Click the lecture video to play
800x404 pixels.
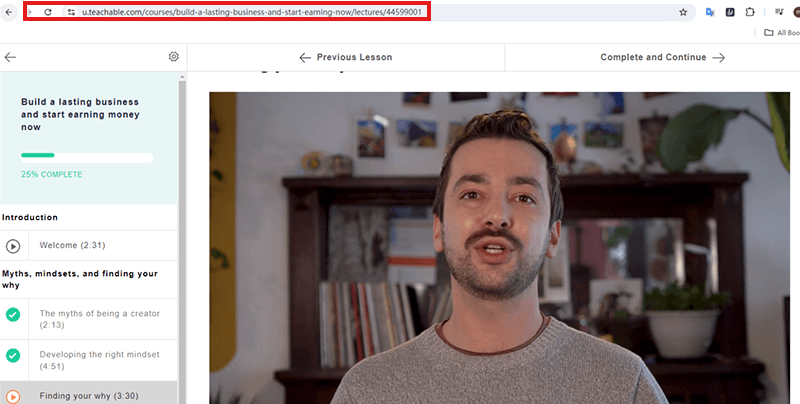pyautogui.click(x=499, y=248)
